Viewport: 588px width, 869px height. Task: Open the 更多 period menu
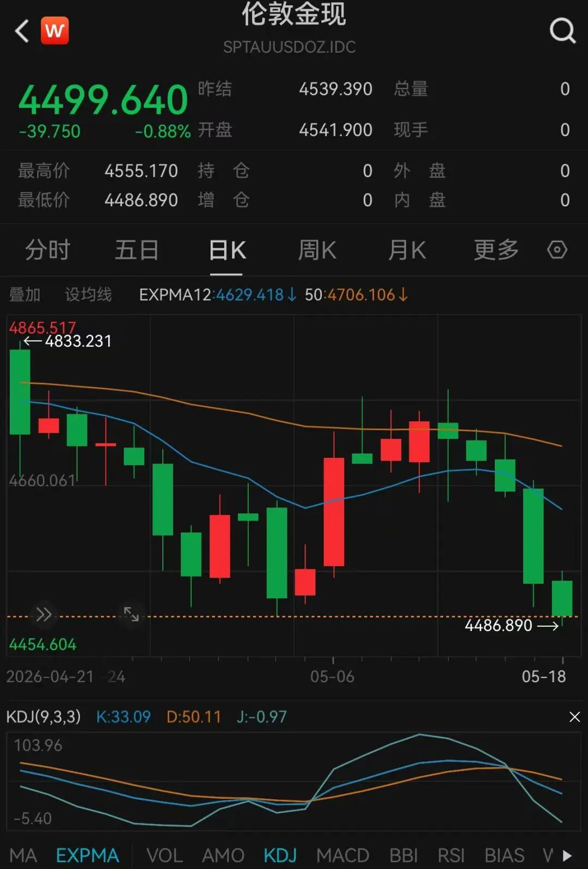pyautogui.click(x=496, y=250)
